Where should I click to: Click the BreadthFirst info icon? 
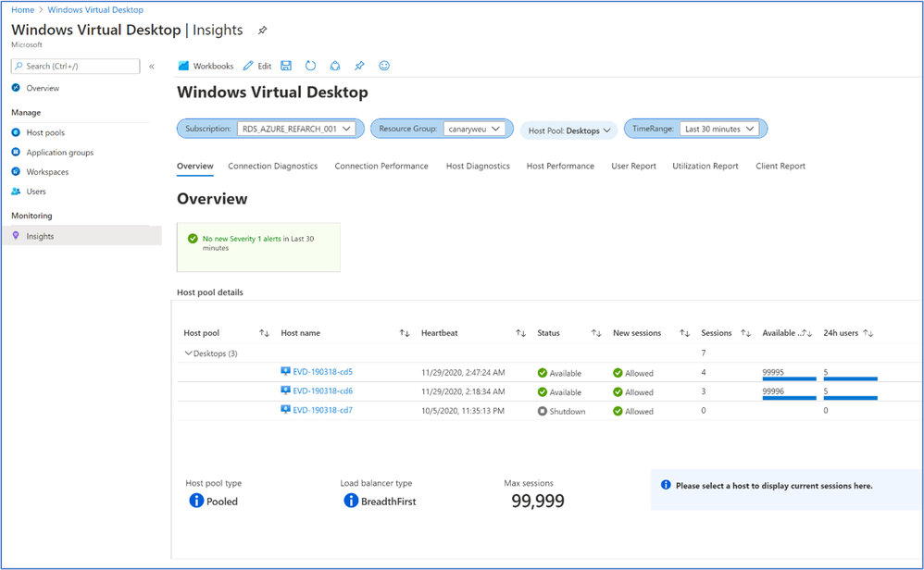(351, 501)
